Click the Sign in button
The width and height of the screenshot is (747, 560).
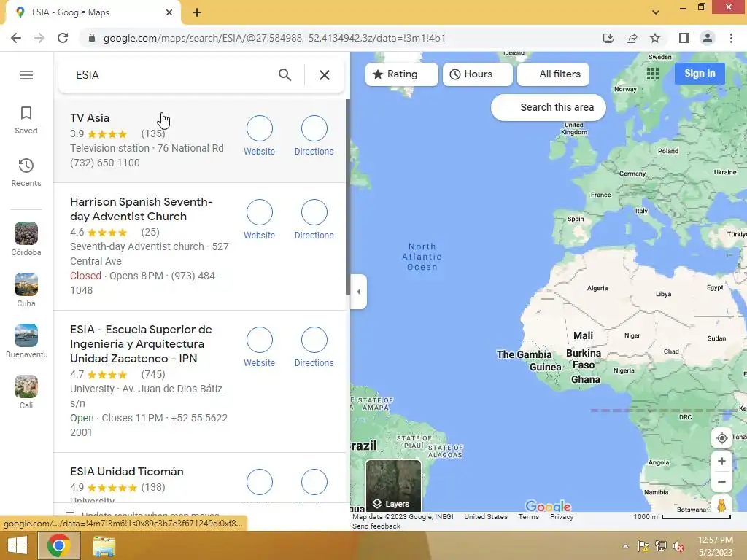[x=700, y=74]
